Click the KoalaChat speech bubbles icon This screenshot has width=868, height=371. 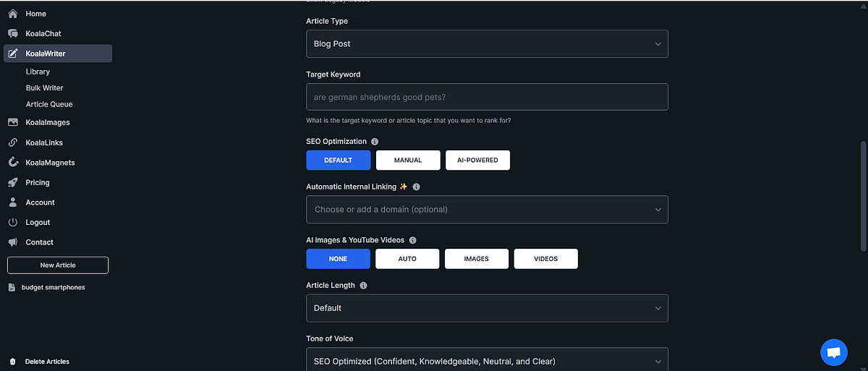(x=13, y=33)
